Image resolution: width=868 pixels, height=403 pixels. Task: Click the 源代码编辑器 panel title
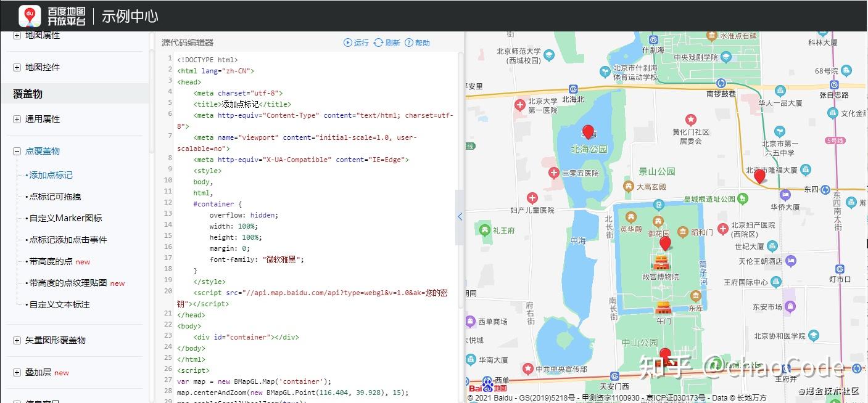[x=188, y=43]
